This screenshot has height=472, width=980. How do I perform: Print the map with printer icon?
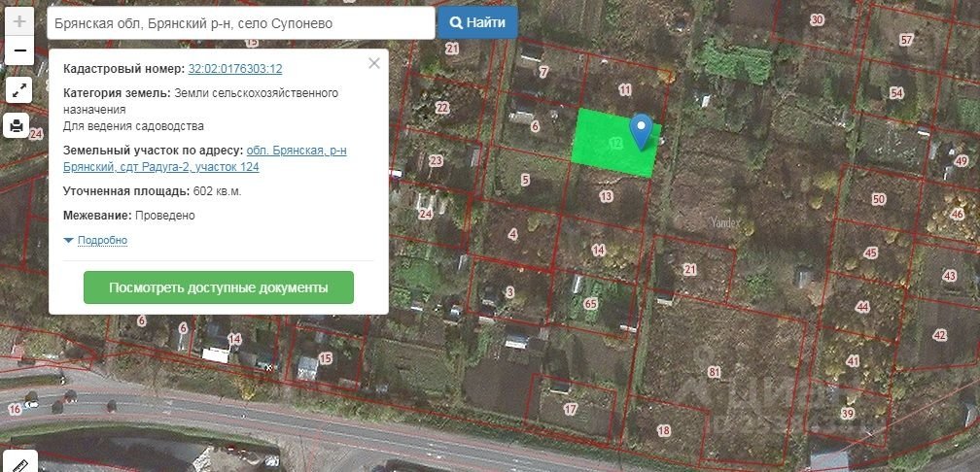click(x=17, y=125)
